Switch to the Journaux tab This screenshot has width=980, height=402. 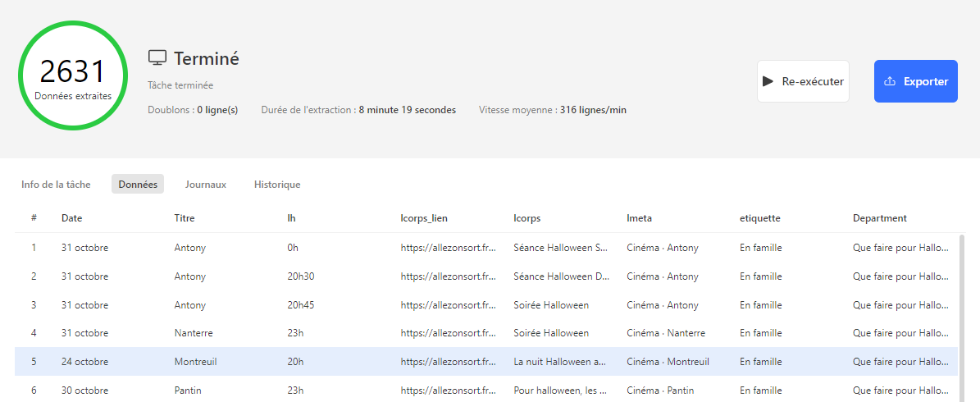(x=206, y=185)
